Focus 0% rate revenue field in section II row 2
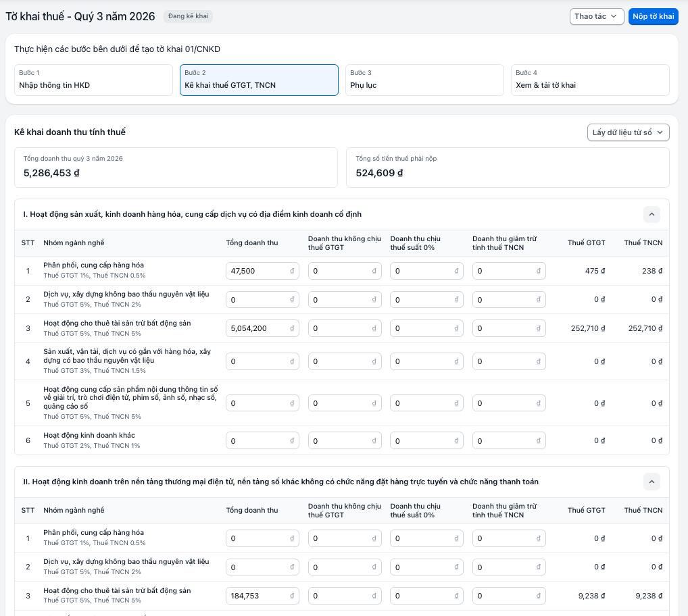This screenshot has height=616, width=688. pos(426,567)
